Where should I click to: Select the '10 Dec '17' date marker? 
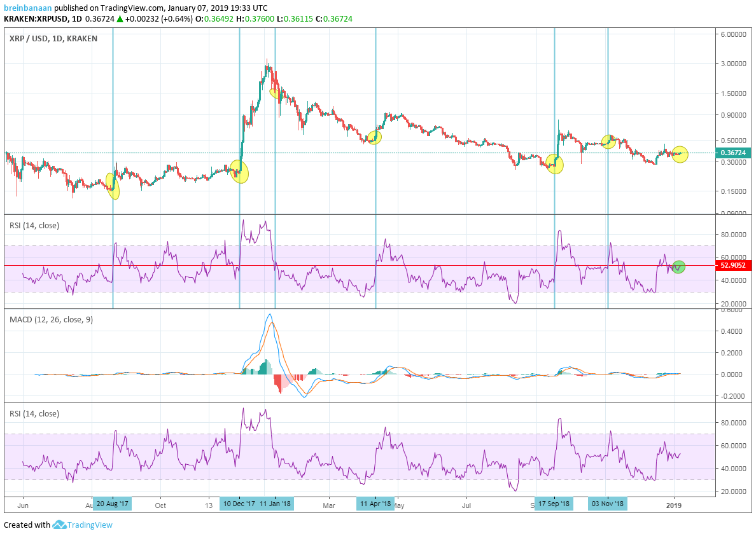[x=238, y=504]
